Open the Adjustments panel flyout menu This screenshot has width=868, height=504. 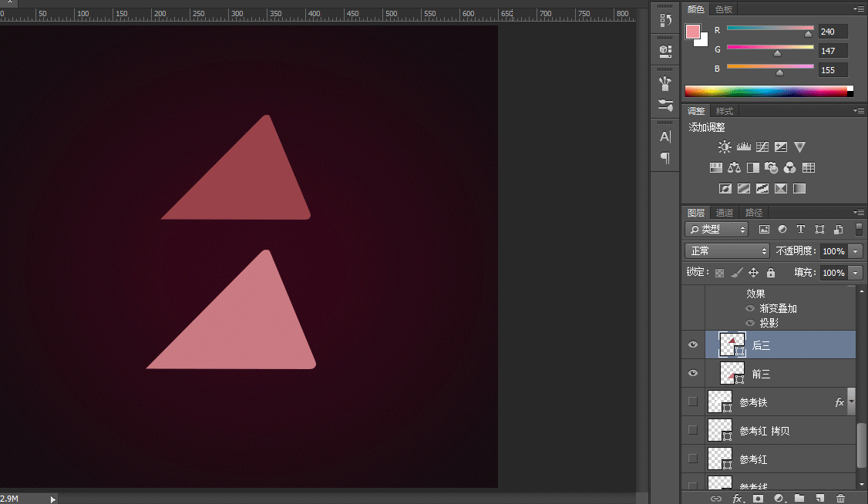859,111
